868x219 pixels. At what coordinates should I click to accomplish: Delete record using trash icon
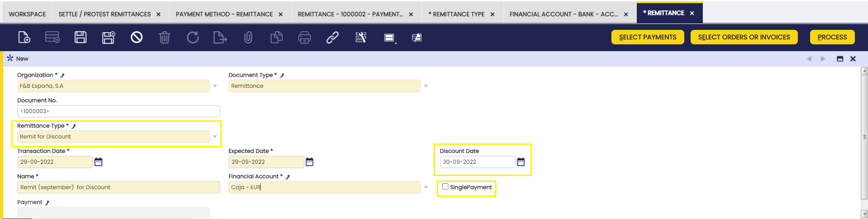pos(165,37)
